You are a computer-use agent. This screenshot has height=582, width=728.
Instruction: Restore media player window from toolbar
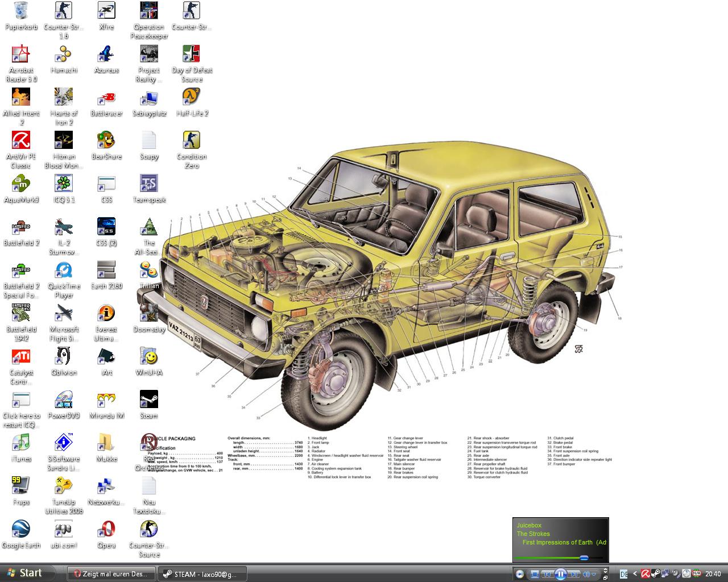[x=605, y=577]
